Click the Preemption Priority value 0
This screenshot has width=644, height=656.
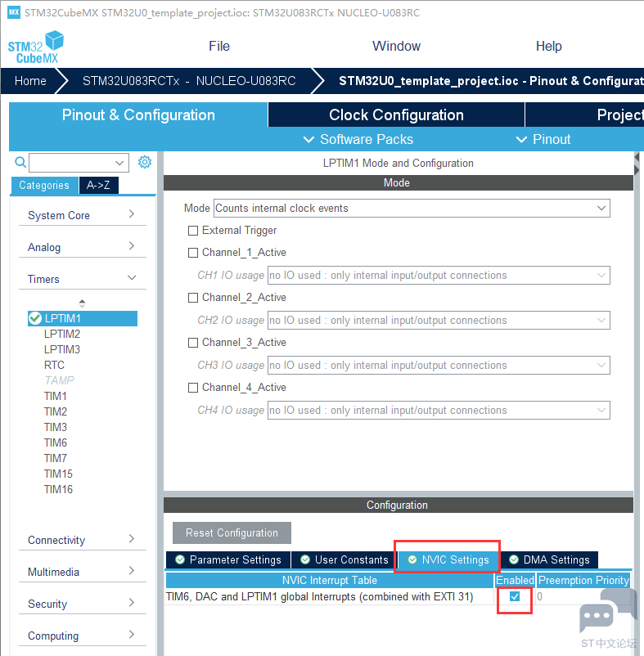pos(540,596)
